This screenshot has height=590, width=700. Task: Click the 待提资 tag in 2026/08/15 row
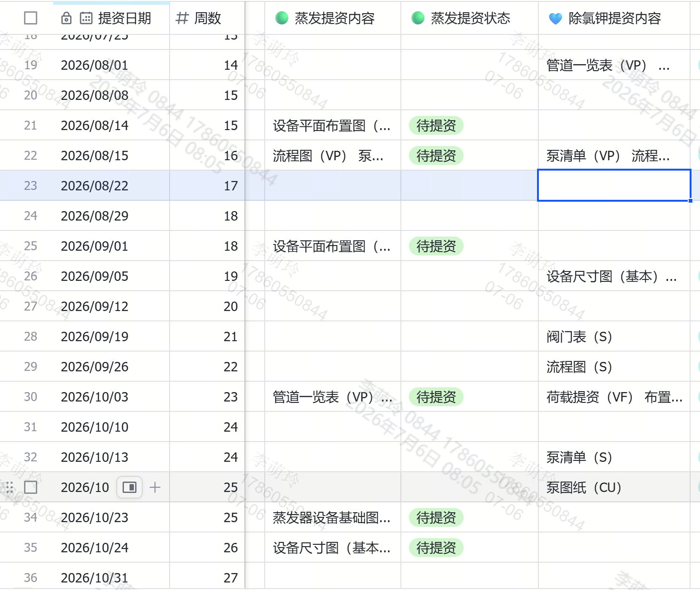[436, 156]
